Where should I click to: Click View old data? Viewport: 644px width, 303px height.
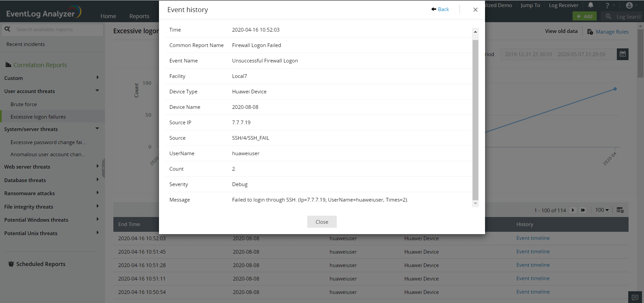click(561, 31)
